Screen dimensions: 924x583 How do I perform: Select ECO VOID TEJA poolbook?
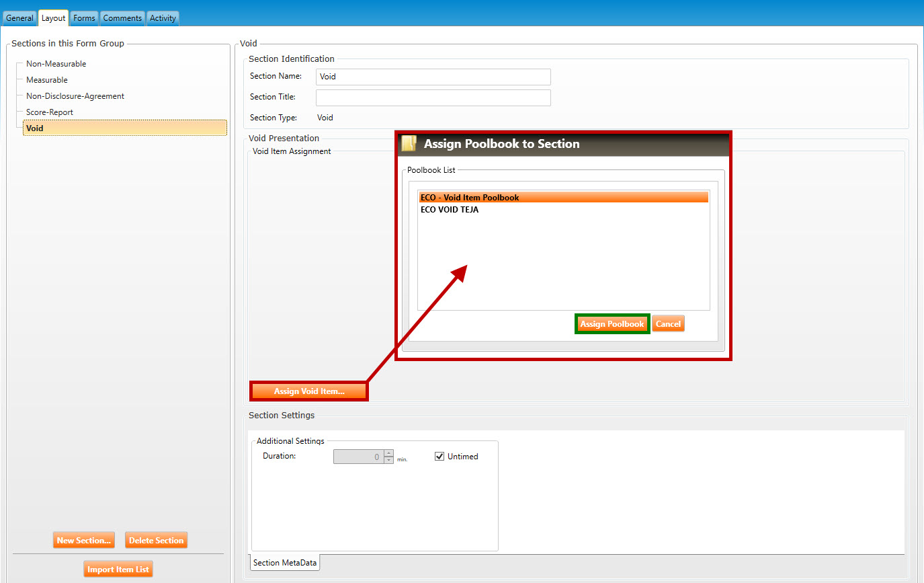pos(450,210)
